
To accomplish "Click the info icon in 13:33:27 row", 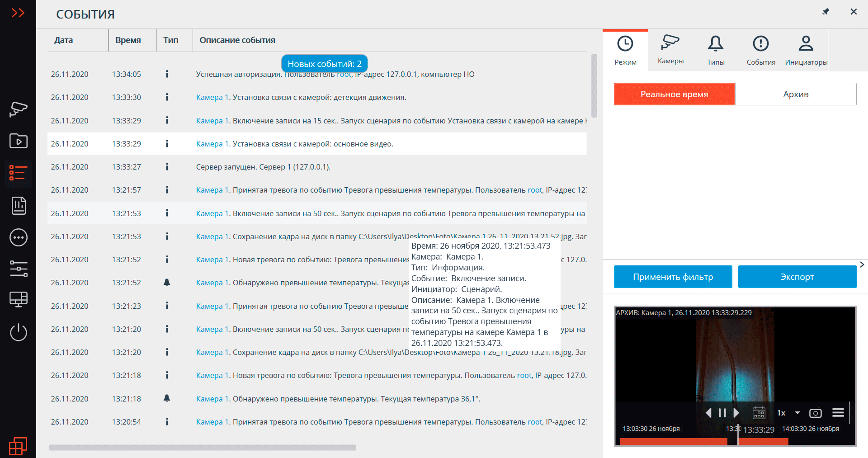I will (167, 167).
